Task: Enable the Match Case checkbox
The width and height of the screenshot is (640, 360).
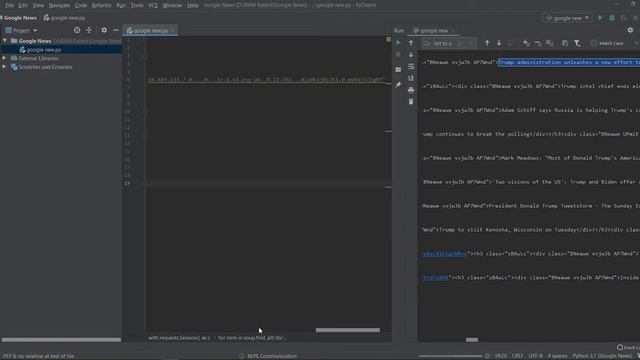Action: (594, 43)
